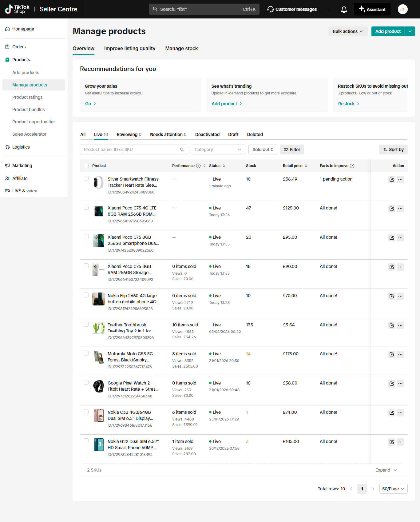Screen dimensions: 420x522
Task: Open the Add product dropdown arrow
Action: (410, 31)
